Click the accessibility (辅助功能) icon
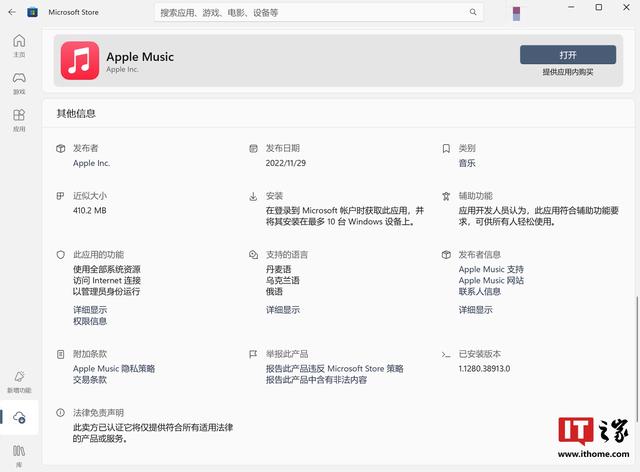 click(x=446, y=196)
